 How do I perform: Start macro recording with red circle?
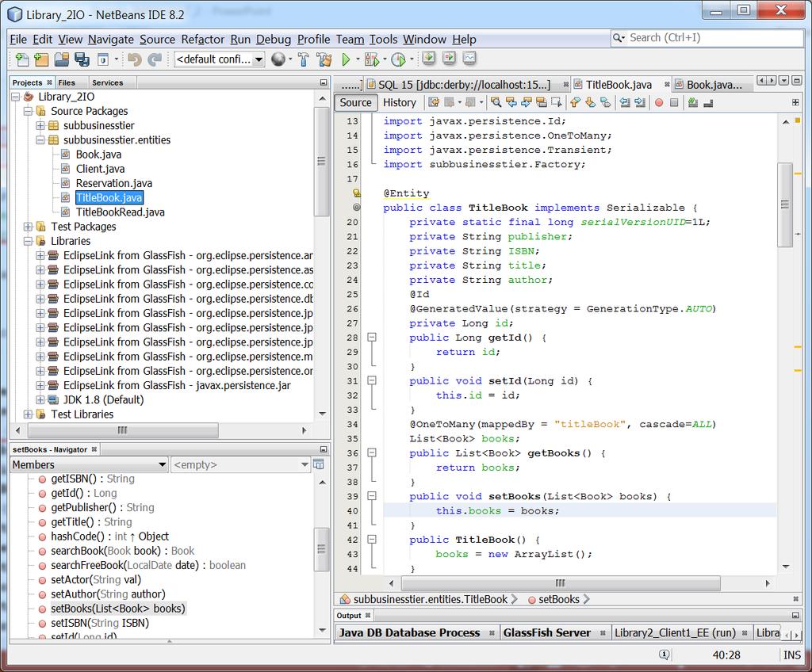(x=659, y=102)
